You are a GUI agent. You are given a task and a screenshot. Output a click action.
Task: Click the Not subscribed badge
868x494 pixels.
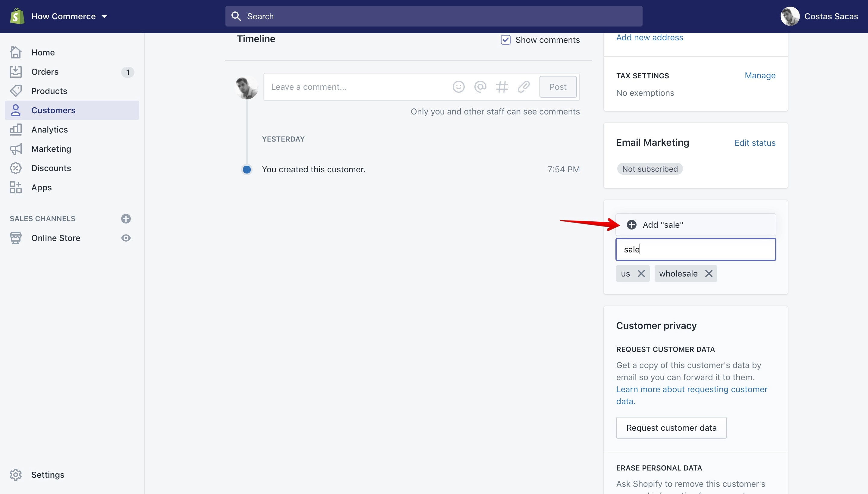650,169
